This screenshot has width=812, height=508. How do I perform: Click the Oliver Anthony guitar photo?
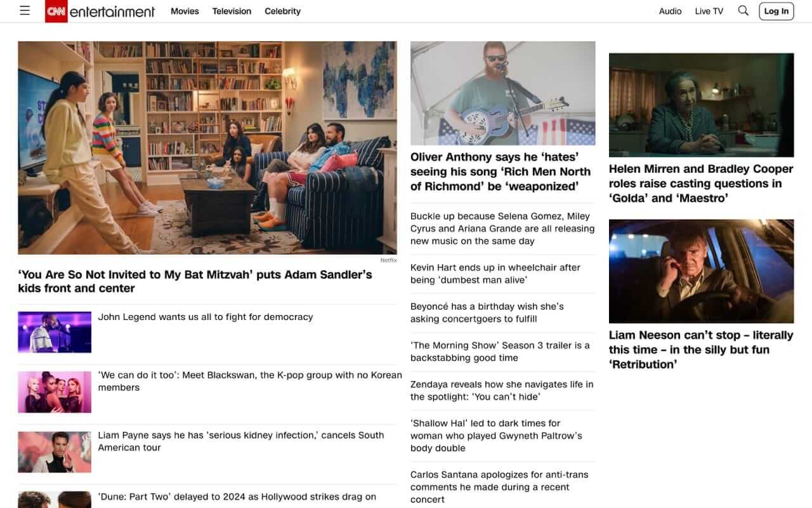pos(503,93)
